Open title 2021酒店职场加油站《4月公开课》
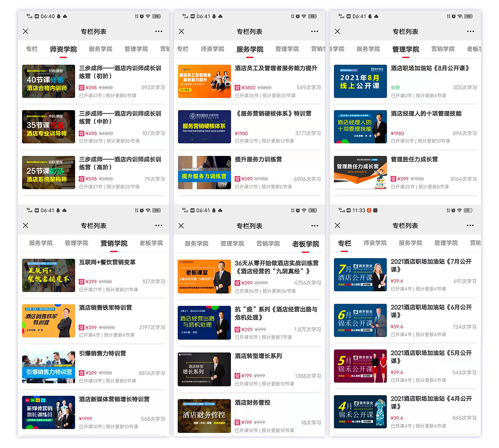The image size is (499, 448). click(431, 403)
